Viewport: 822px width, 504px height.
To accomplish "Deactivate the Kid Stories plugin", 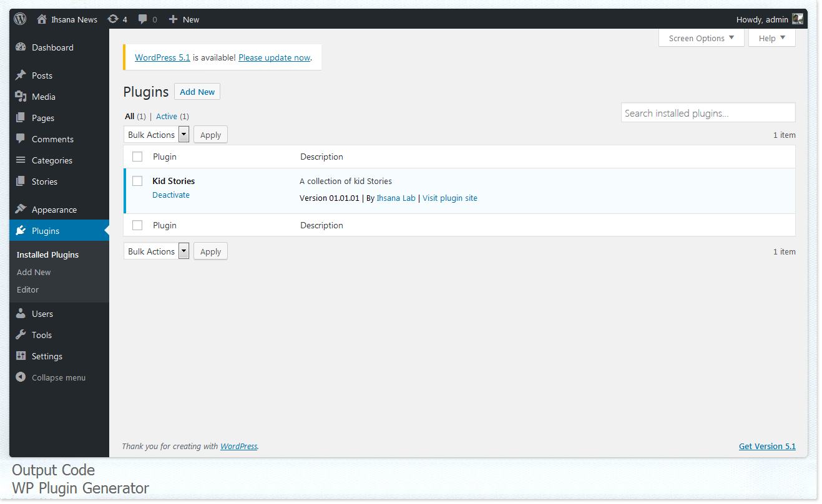I will 171,195.
